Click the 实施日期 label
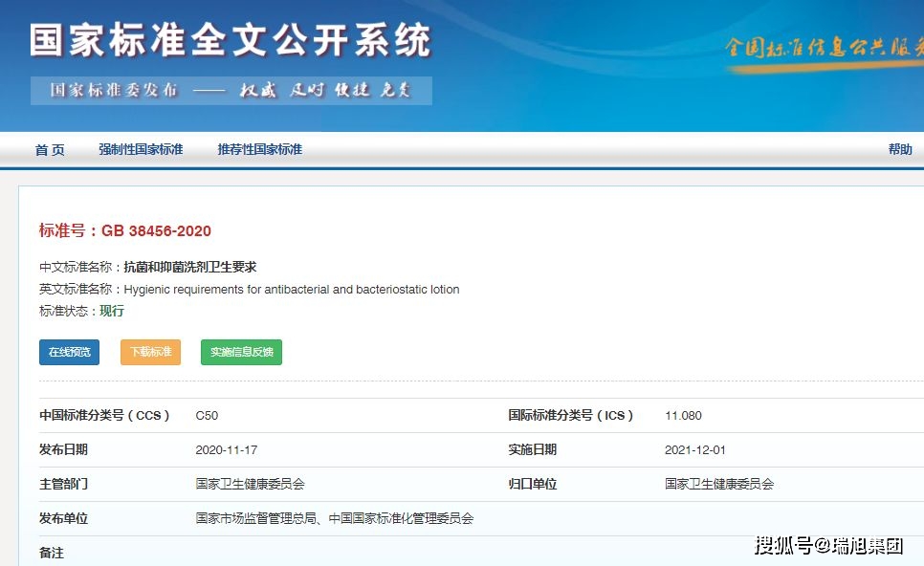Image resolution: width=924 pixels, height=566 pixels. click(533, 450)
